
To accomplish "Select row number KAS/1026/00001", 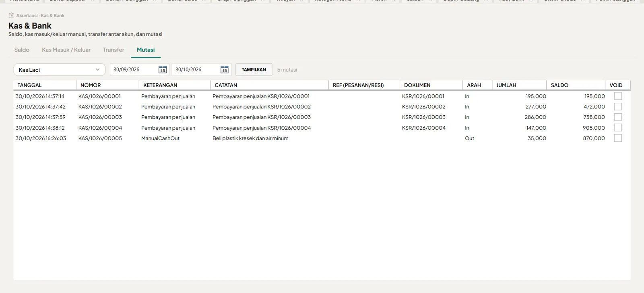I will (99, 96).
